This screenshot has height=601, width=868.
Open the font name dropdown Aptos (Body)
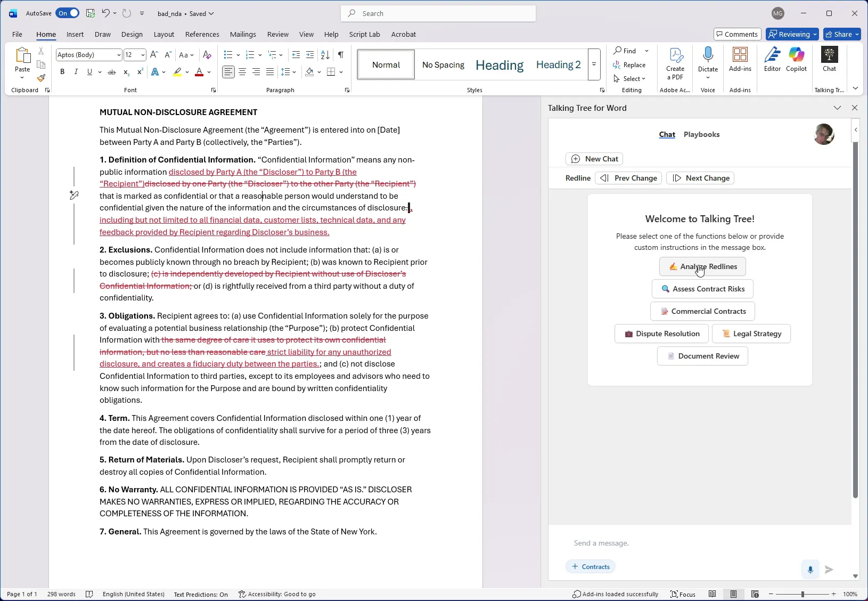[118, 55]
